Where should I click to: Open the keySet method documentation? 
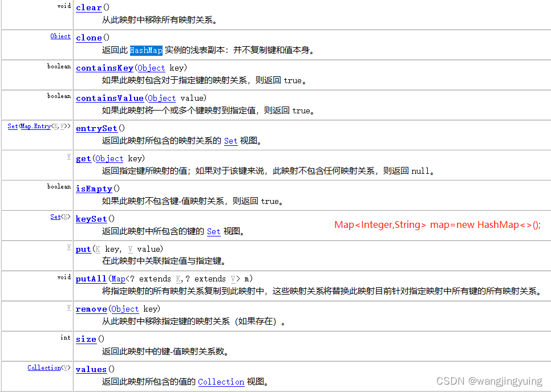[91, 219]
